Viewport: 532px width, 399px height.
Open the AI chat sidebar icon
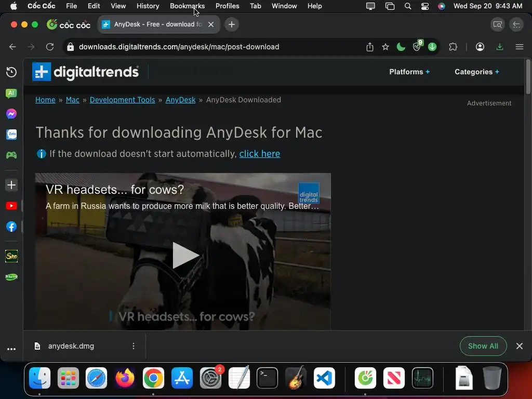[11, 93]
